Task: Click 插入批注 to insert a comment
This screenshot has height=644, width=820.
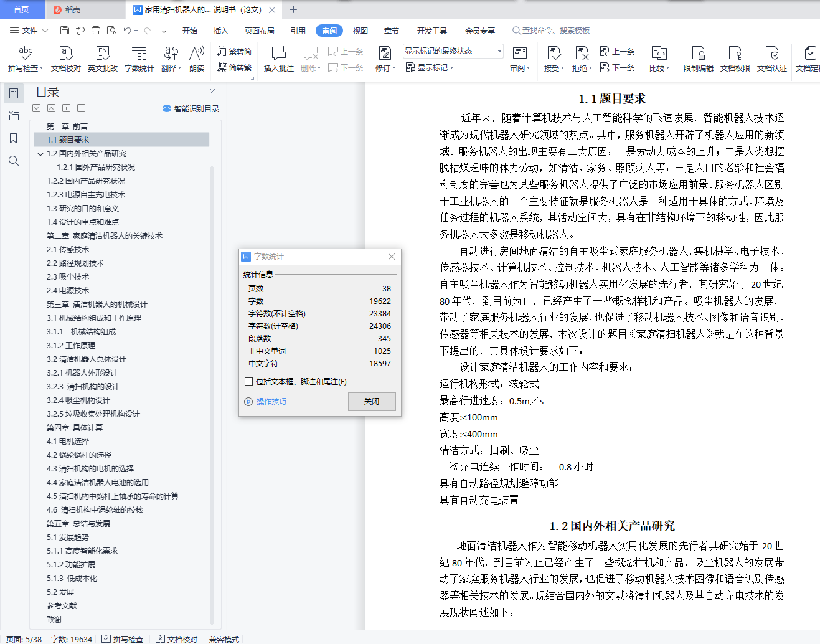Action: point(278,59)
